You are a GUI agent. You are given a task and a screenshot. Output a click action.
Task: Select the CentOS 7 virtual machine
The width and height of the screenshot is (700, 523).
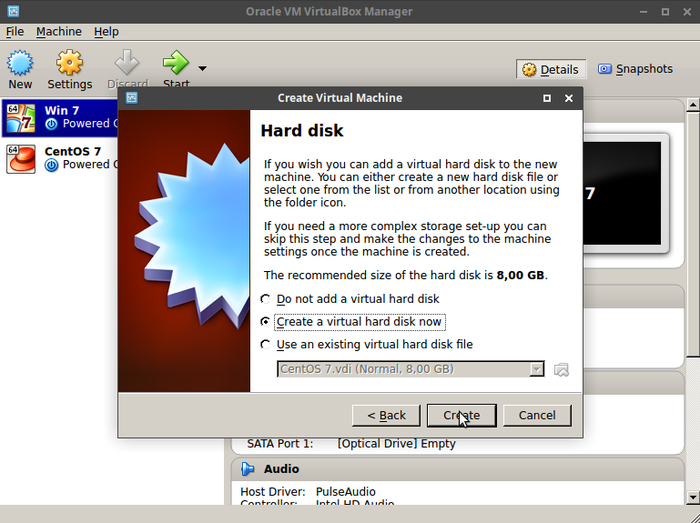(x=60, y=158)
